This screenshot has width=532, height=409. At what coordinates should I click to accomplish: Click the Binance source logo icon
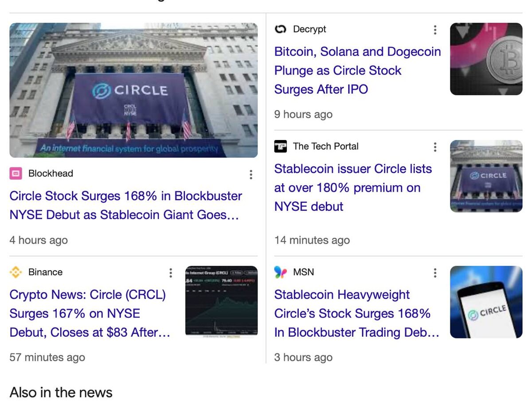pos(16,272)
